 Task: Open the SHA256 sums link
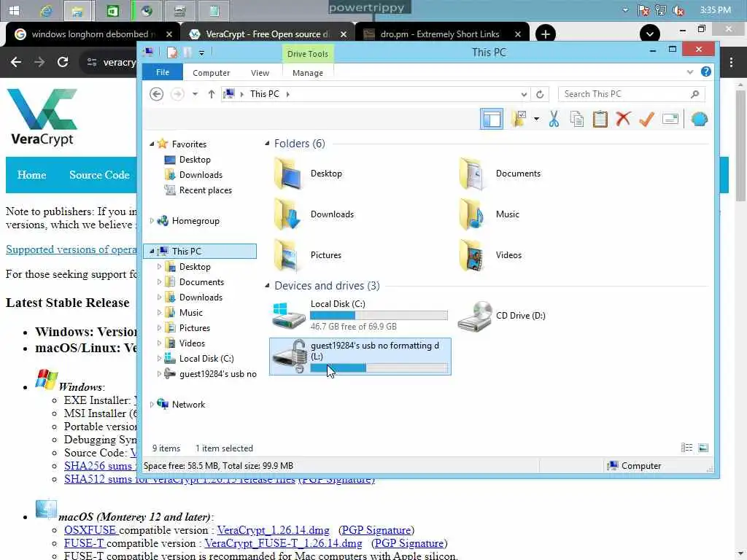[x=98, y=466]
